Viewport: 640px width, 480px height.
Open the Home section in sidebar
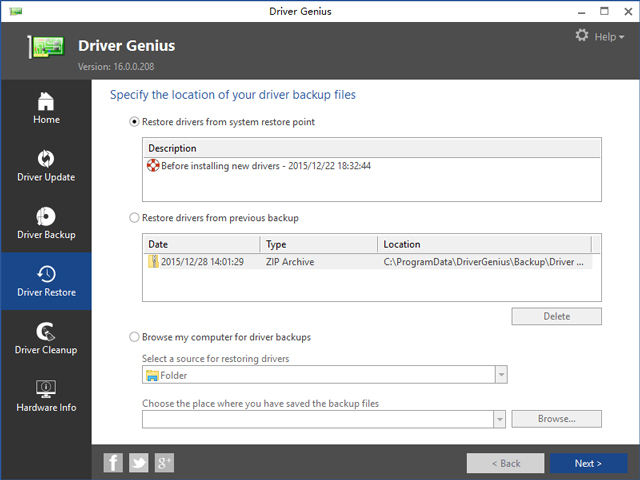coord(46,108)
